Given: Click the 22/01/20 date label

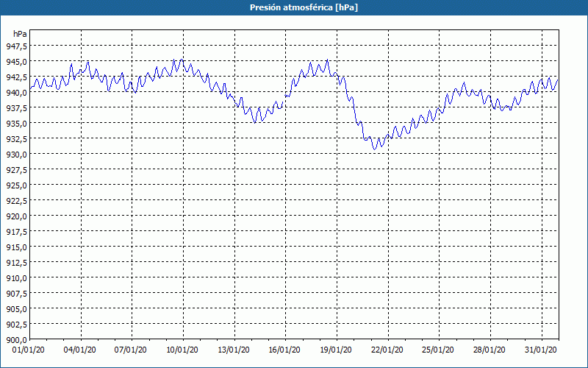Looking at the screenshot, I should pyautogui.click(x=387, y=350).
